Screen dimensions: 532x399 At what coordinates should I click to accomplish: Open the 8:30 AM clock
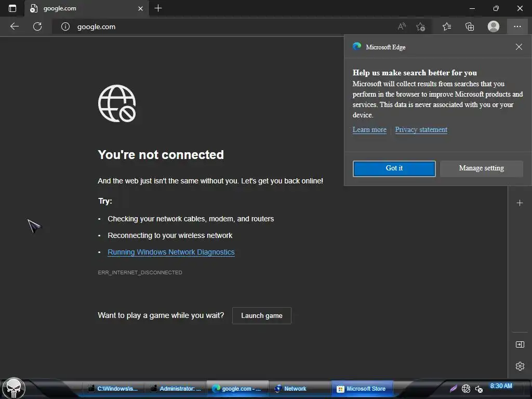coord(501,386)
